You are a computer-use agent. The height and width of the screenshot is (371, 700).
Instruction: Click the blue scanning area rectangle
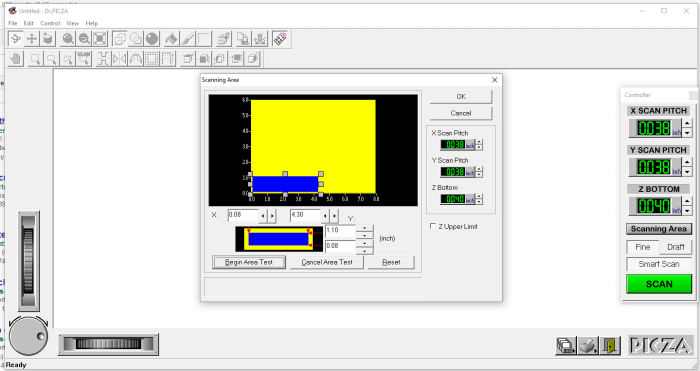coord(285,184)
